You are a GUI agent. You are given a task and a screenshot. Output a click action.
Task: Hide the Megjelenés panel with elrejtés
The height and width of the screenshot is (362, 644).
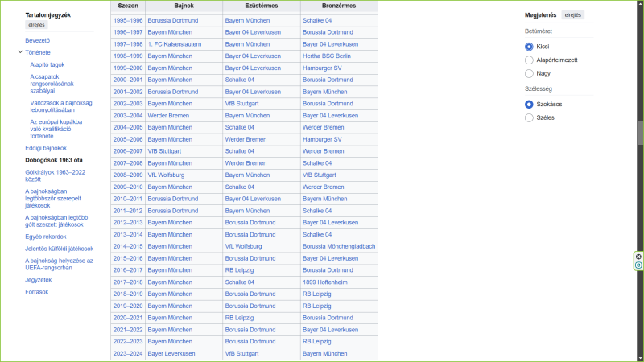click(572, 15)
